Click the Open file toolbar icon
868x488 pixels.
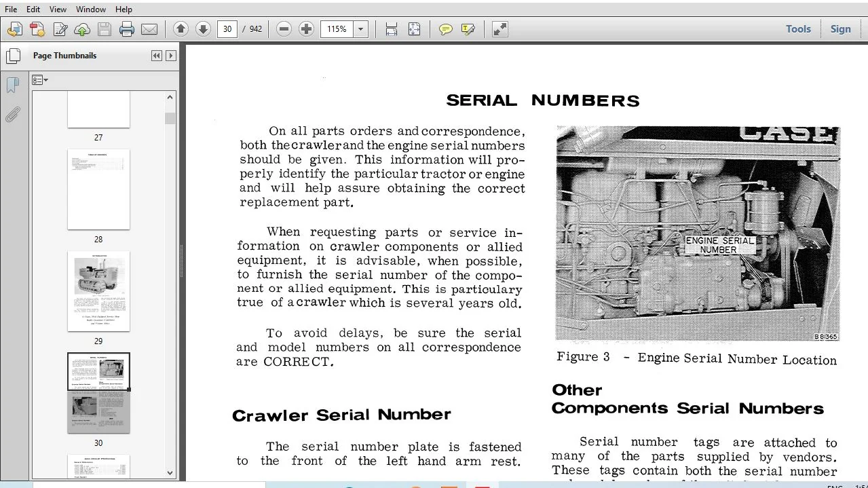(15, 29)
